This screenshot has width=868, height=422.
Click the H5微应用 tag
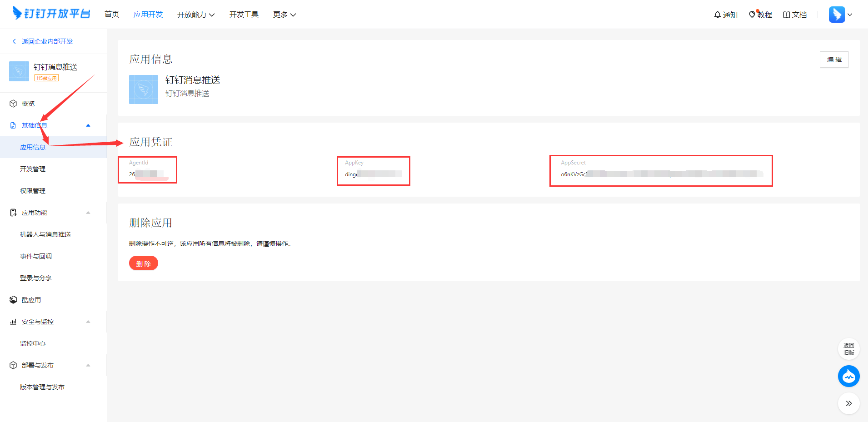[x=47, y=78]
